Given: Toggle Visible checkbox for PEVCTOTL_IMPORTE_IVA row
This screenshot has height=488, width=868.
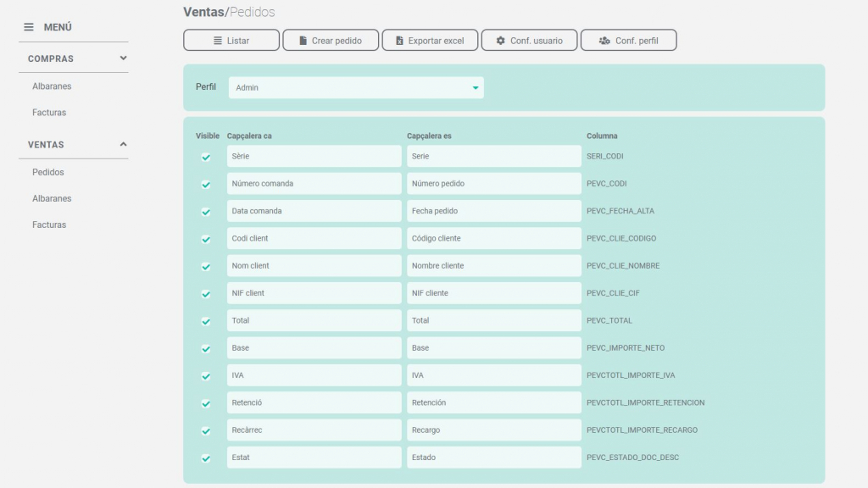Looking at the screenshot, I should [206, 376].
